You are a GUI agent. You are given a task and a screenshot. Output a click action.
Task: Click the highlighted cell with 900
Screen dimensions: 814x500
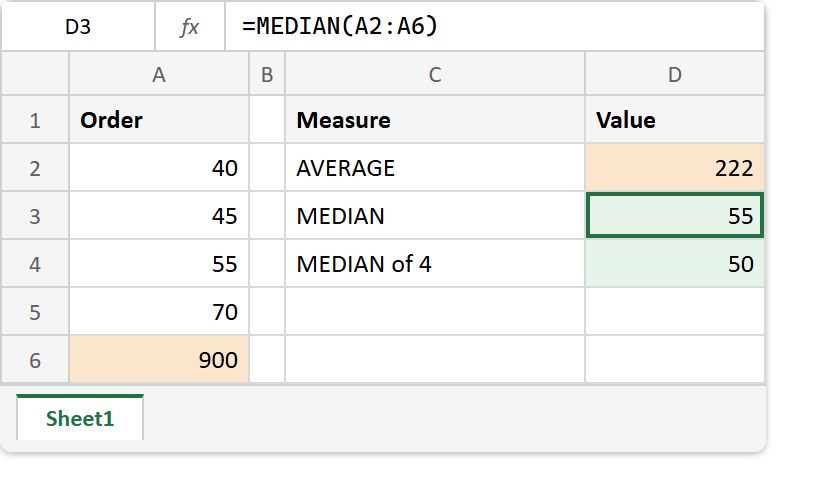[159, 359]
